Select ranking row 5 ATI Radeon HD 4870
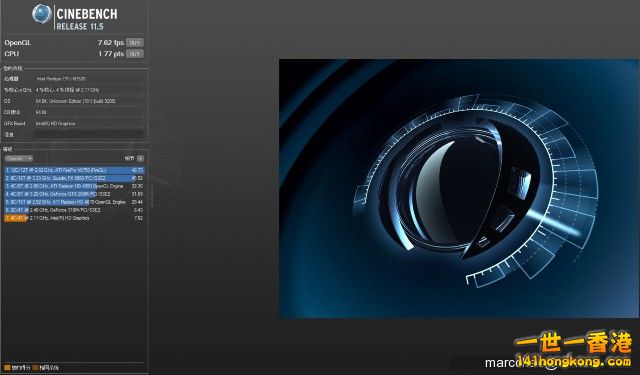640x375 pixels. [74, 202]
